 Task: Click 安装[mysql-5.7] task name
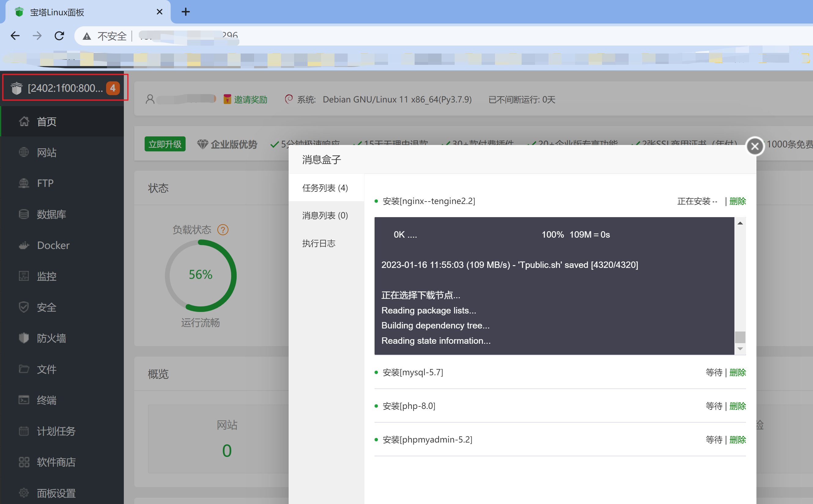413,372
